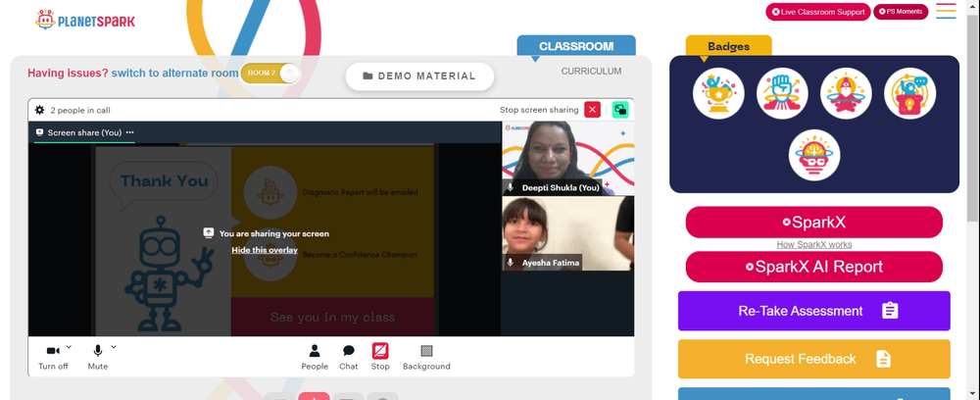The width and height of the screenshot is (980, 400).
Task: Click Hide this overlay link
Action: click(265, 250)
